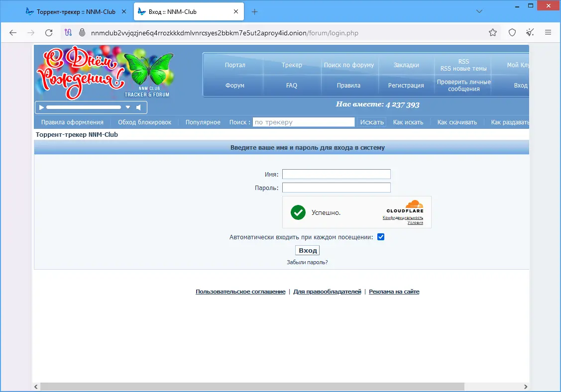Open Реклама на сайте link
Image resolution: width=561 pixels, height=392 pixels.
pyautogui.click(x=394, y=292)
